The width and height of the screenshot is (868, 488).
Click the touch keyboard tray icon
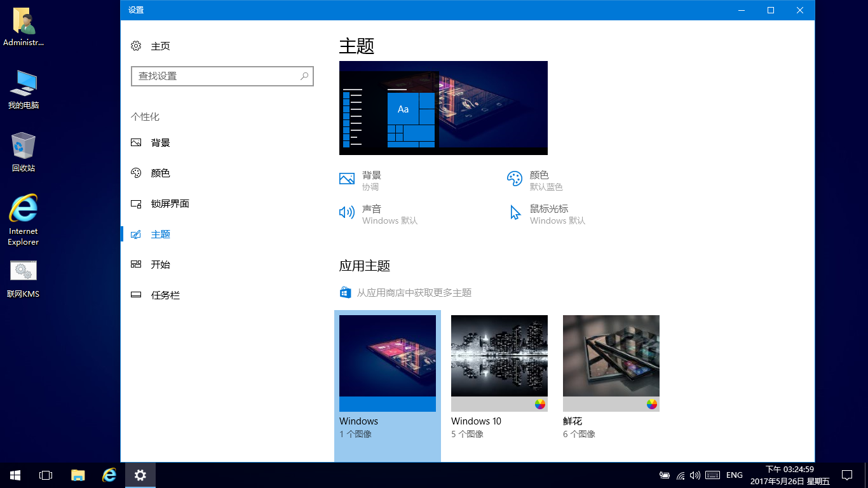coord(713,475)
